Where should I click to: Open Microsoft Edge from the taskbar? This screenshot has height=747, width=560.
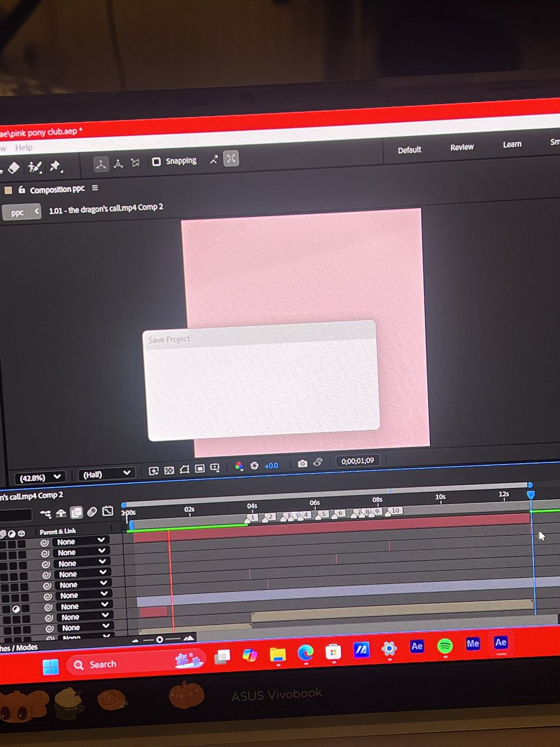pos(306,652)
